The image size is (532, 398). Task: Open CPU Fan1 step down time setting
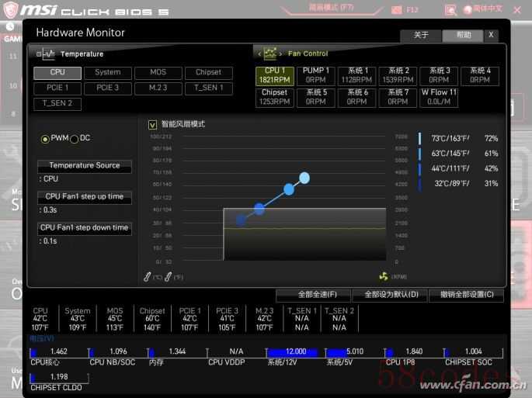tap(85, 228)
